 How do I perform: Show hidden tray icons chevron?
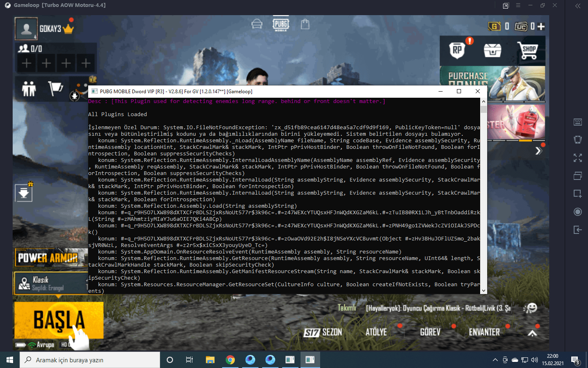click(x=495, y=360)
